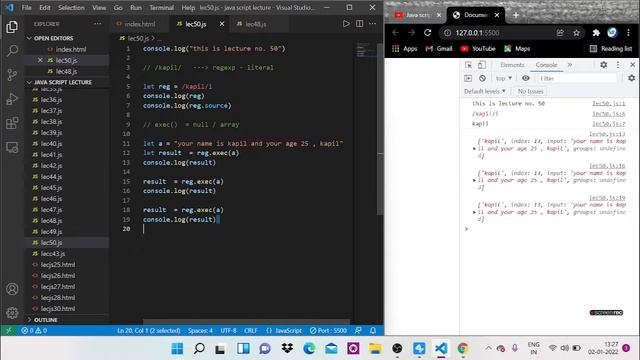Expand the first logged array result

[x=474, y=149]
